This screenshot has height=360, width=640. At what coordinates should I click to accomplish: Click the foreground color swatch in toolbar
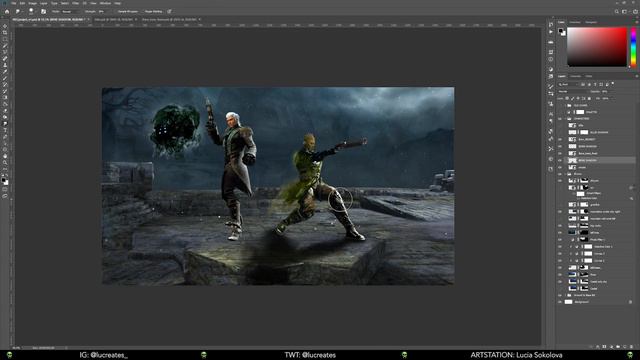[4, 180]
